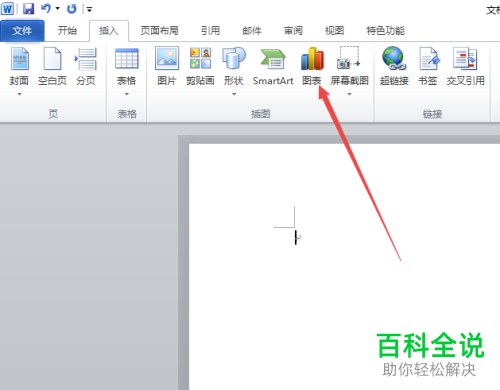
Task: Expand the 屏幕截图 dropdown arrow
Action: click(x=349, y=94)
